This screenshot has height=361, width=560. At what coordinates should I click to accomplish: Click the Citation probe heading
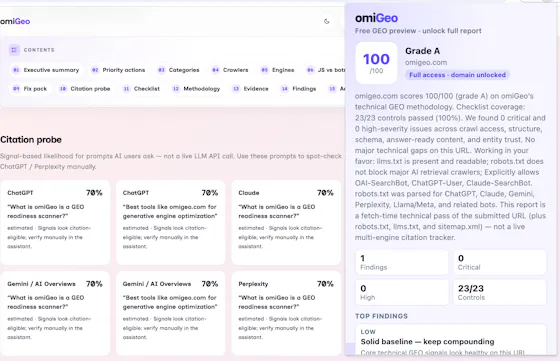(31, 140)
